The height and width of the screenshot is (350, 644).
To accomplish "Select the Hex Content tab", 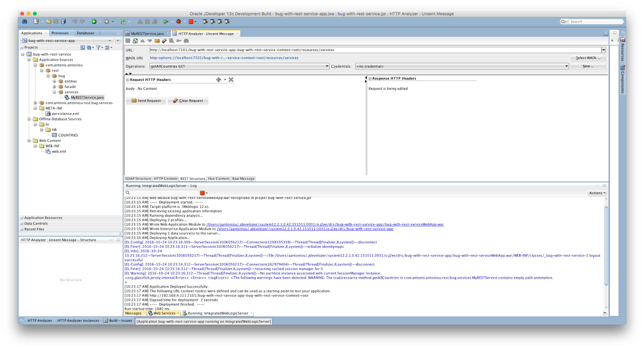I will click(x=219, y=179).
